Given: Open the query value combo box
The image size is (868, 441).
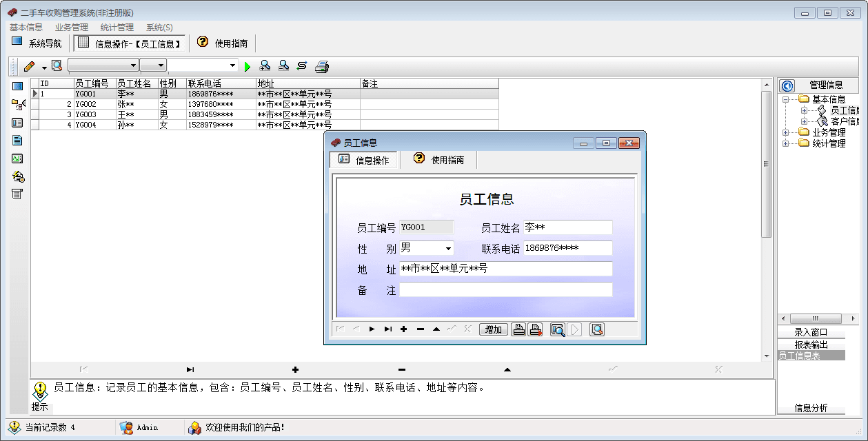Looking at the screenshot, I should point(203,65).
